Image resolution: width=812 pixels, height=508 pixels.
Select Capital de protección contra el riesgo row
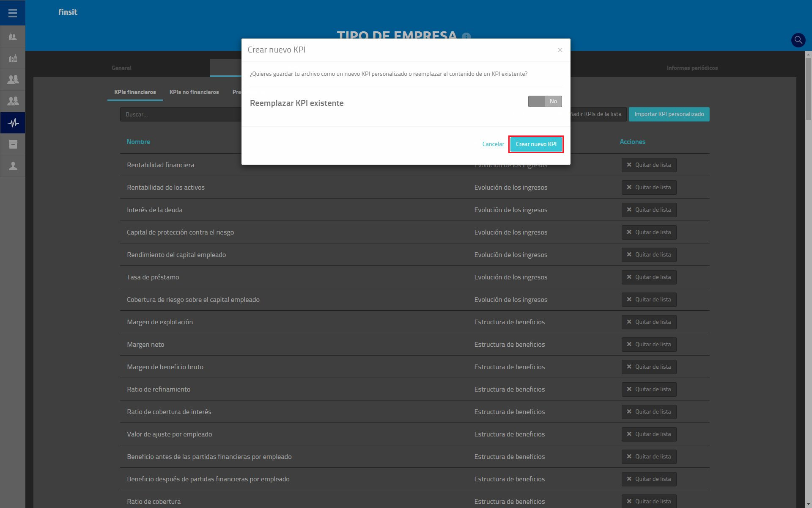click(x=414, y=232)
